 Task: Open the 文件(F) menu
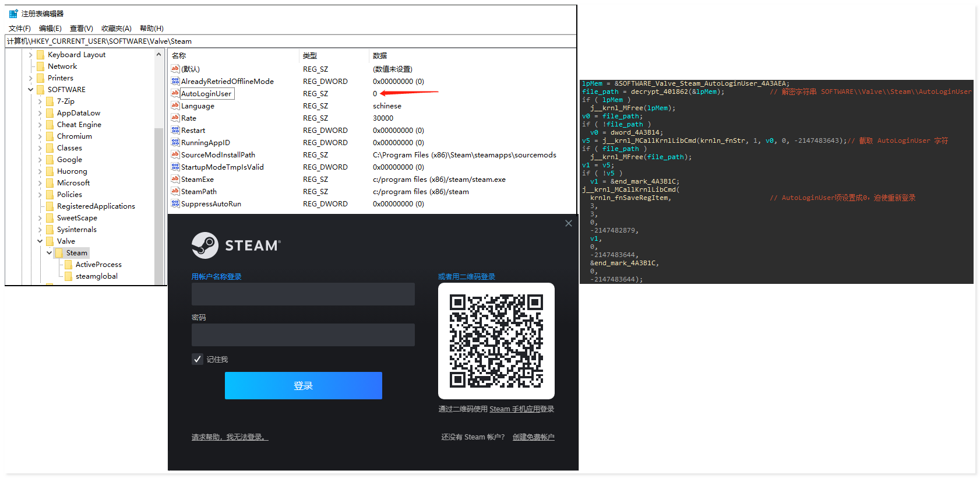click(20, 29)
